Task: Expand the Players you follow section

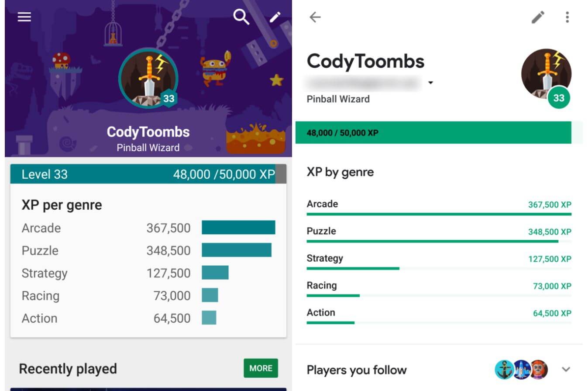Action: (x=566, y=370)
